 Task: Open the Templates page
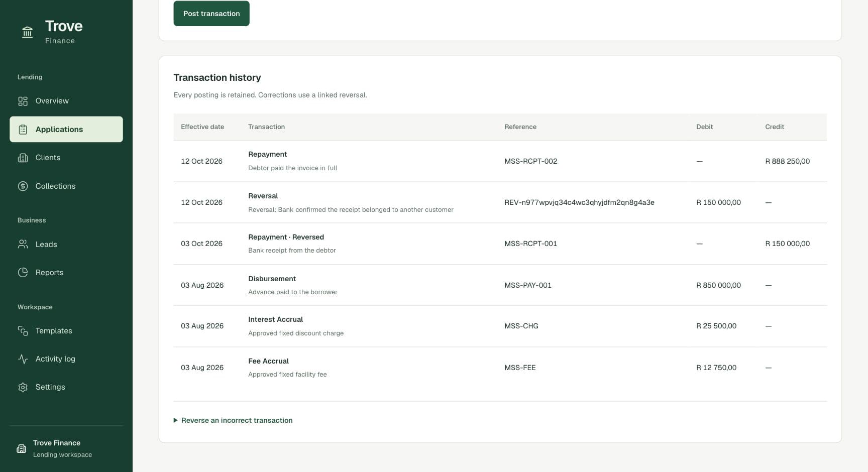66,331
